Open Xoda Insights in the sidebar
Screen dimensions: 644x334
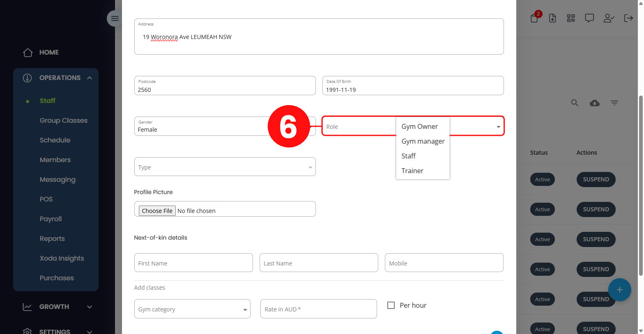pyautogui.click(x=62, y=259)
